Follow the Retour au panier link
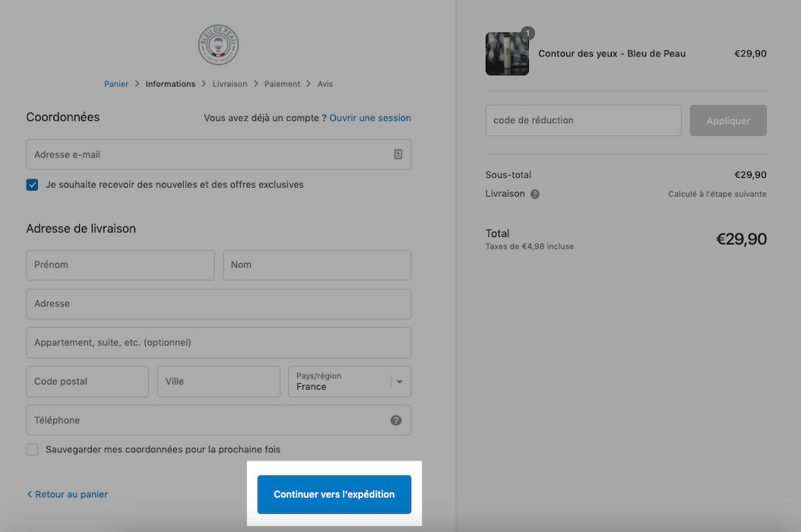Image resolution: width=801 pixels, height=532 pixels. tap(68, 494)
